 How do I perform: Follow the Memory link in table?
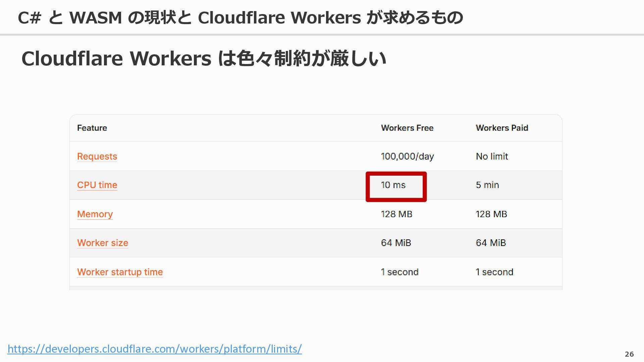pos(95,214)
